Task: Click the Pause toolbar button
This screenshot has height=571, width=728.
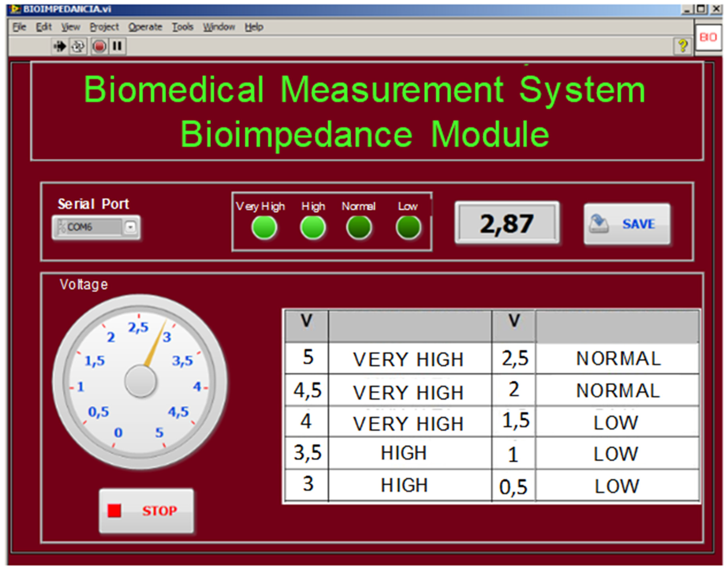Action: point(117,46)
